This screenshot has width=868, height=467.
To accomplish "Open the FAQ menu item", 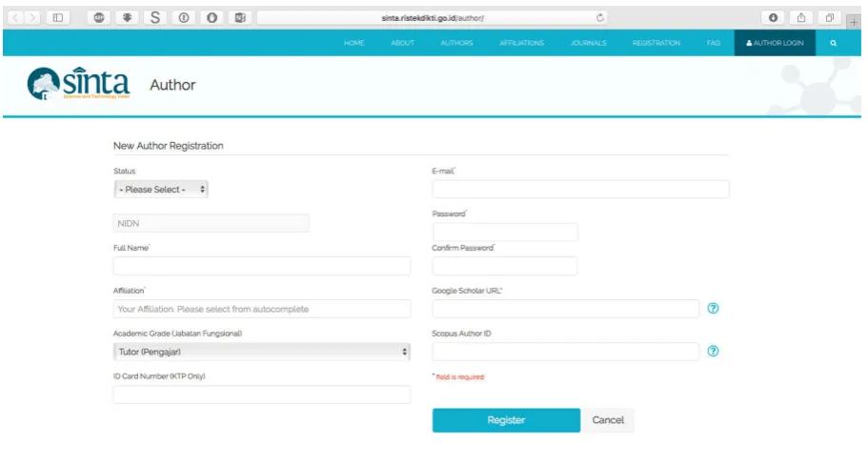I will [713, 43].
